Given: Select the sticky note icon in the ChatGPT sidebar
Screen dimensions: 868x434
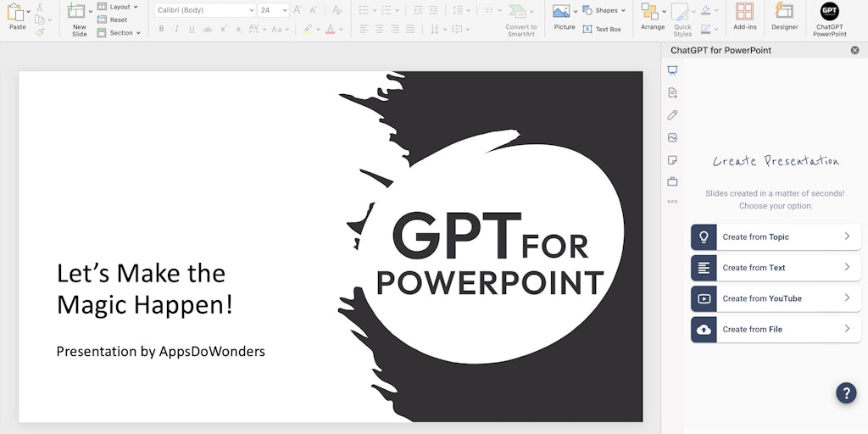Looking at the screenshot, I should [672, 160].
